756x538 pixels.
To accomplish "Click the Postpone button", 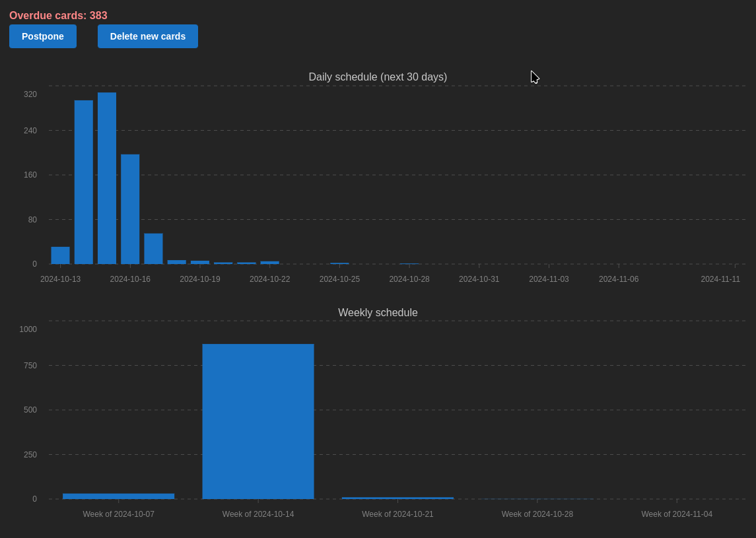I will click(43, 36).
